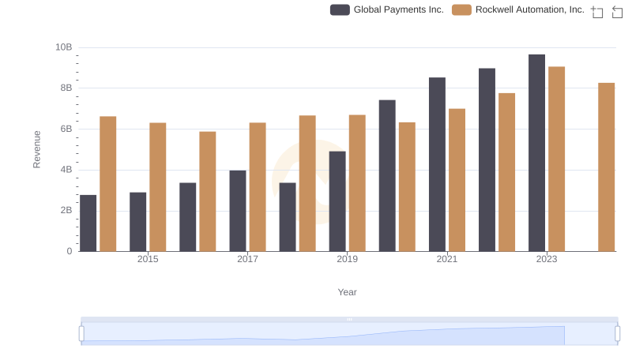Viewport: 632px width, 364px height.
Task: Click the 2015 Global Payments bar
Action: pos(137,222)
